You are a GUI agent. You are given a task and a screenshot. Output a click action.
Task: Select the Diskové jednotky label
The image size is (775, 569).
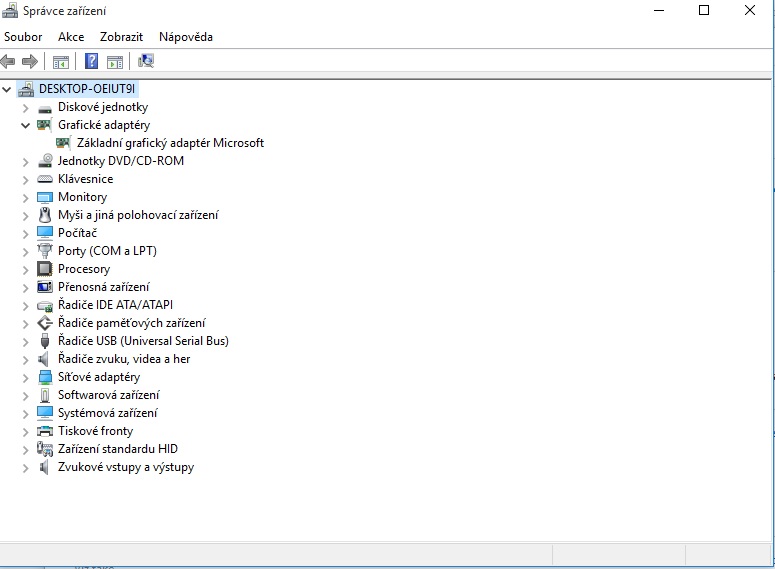coord(103,107)
